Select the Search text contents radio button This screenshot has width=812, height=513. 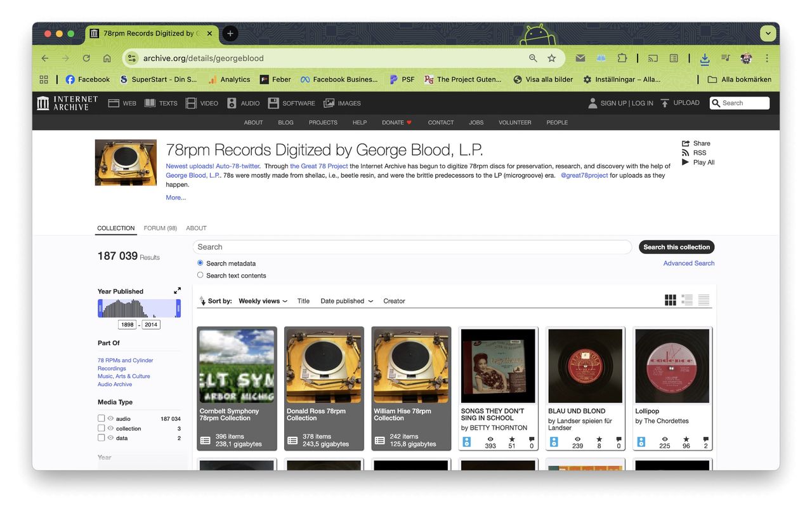[x=200, y=275]
